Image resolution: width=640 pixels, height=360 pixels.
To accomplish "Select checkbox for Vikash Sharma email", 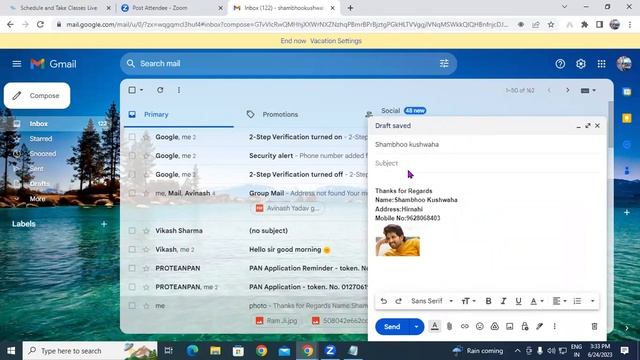I will pyautogui.click(x=132, y=231).
